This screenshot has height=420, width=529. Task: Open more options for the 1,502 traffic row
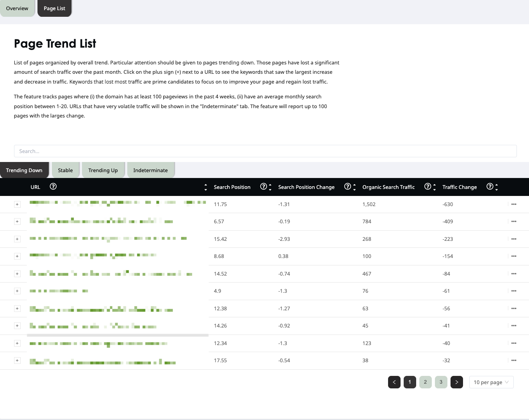coord(514,204)
